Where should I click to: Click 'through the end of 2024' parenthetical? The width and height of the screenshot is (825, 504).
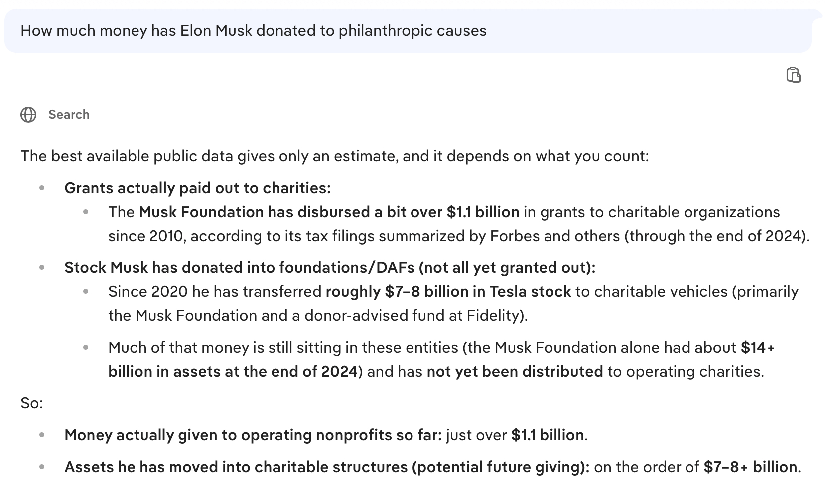point(716,236)
